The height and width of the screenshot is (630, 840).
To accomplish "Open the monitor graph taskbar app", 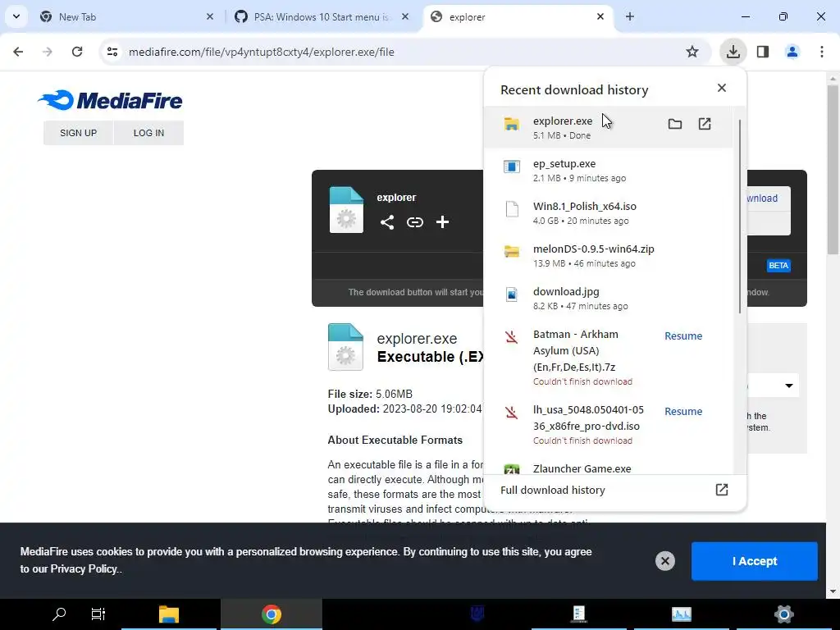I will coord(682,614).
